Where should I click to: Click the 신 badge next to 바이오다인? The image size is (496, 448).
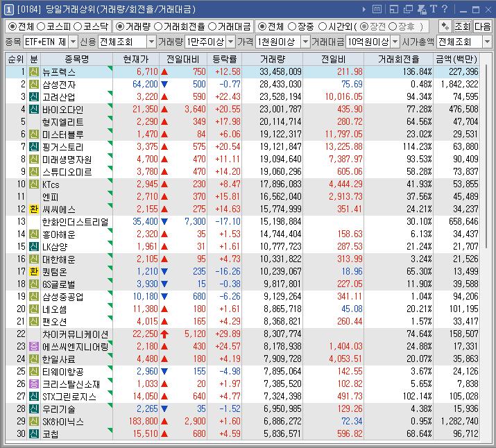34,110
